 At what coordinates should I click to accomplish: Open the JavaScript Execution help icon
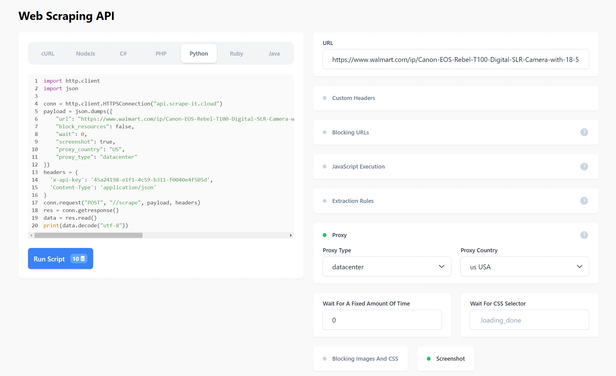584,167
